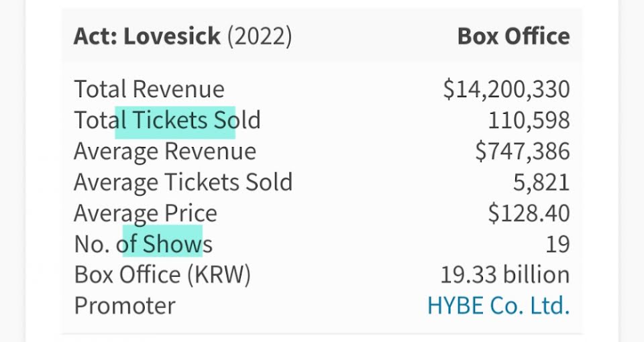644x342 pixels.
Task: Click the $747,386 average revenue value
Action: (x=522, y=152)
